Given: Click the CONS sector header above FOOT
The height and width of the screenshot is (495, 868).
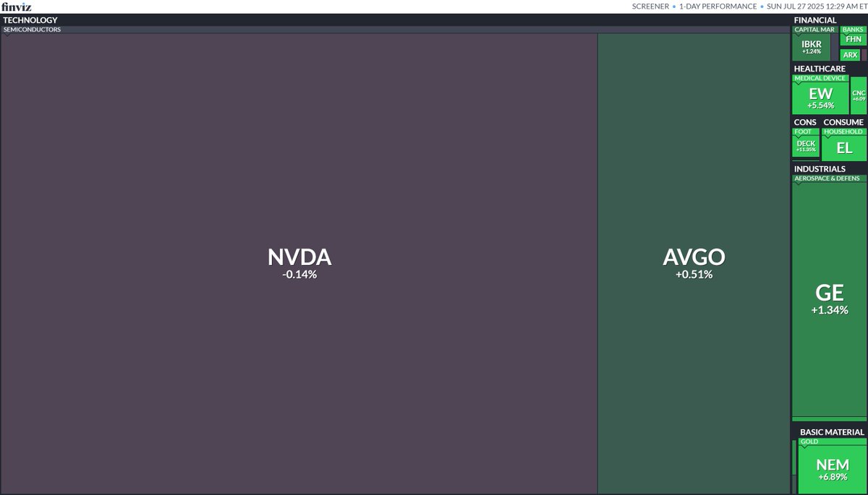Looking at the screenshot, I should pos(805,122).
